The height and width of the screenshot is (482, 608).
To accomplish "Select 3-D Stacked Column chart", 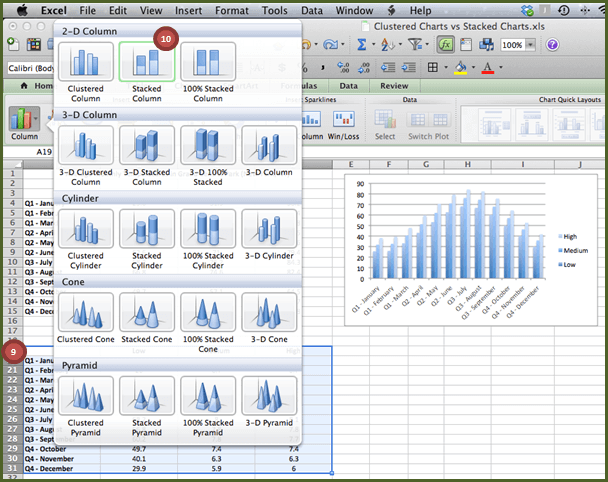I will click(147, 145).
